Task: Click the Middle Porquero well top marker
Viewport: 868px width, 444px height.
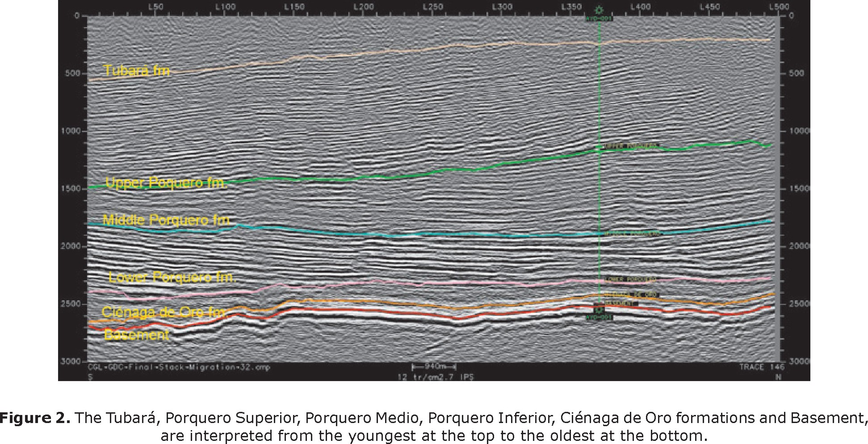Action: (632, 233)
